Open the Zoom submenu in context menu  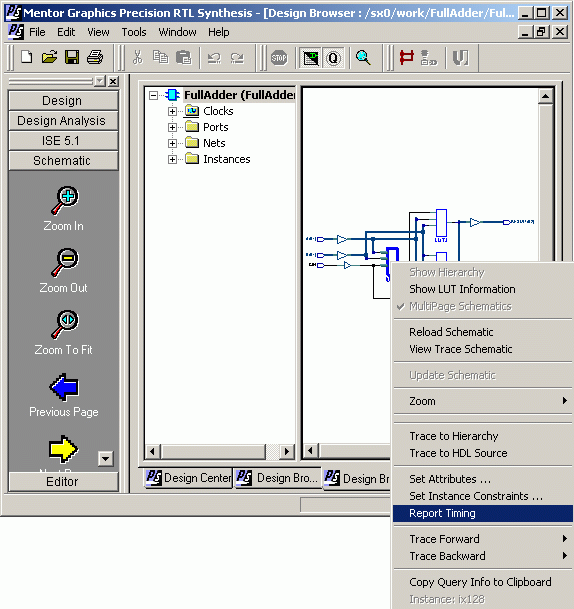click(x=483, y=401)
